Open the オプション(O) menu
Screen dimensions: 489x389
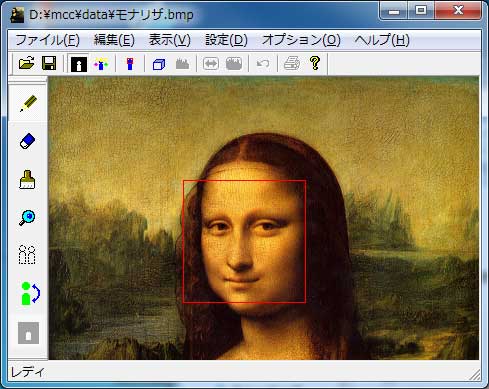point(301,40)
